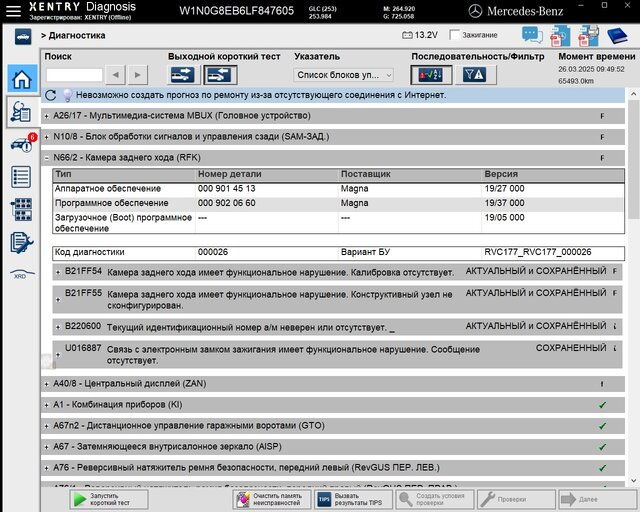Select the second quick test output button
The image size is (640, 512).
220,75
